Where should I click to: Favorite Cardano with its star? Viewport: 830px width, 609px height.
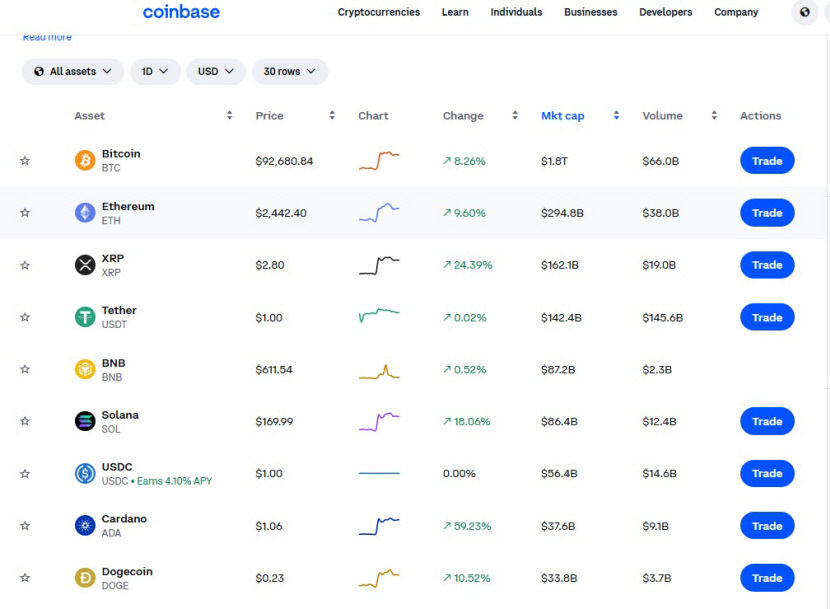pyautogui.click(x=25, y=526)
